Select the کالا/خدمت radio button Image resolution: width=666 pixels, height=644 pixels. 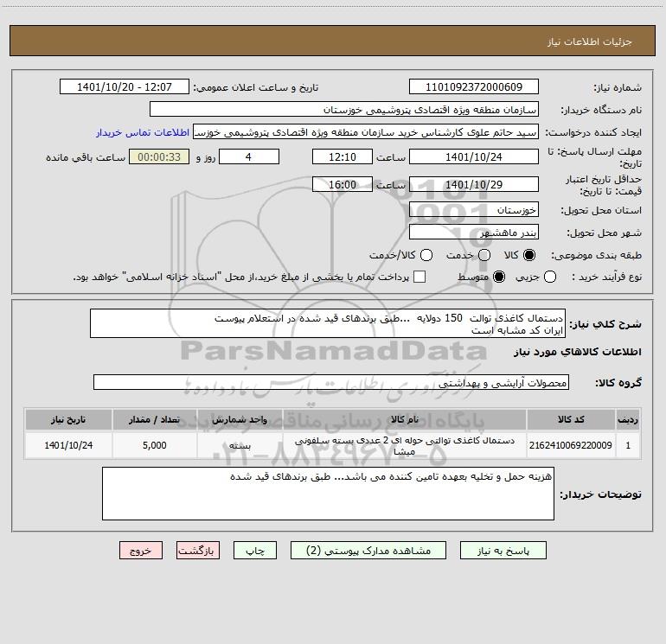point(426,255)
